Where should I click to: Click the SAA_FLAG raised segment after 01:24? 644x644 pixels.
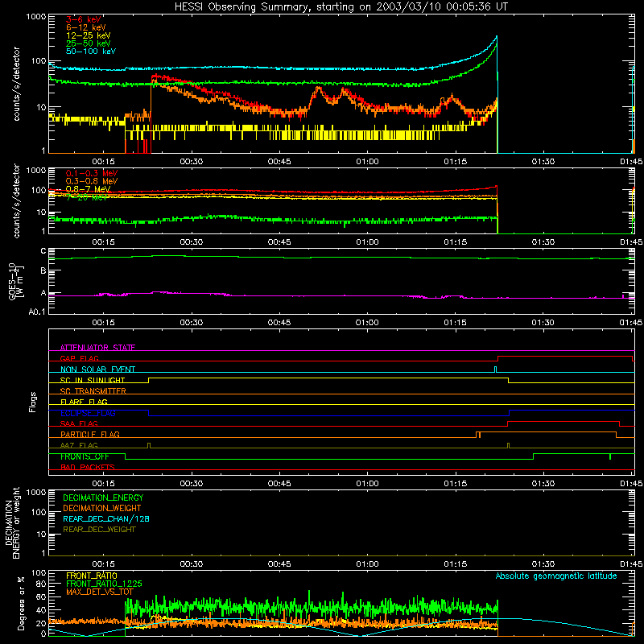click(563, 421)
